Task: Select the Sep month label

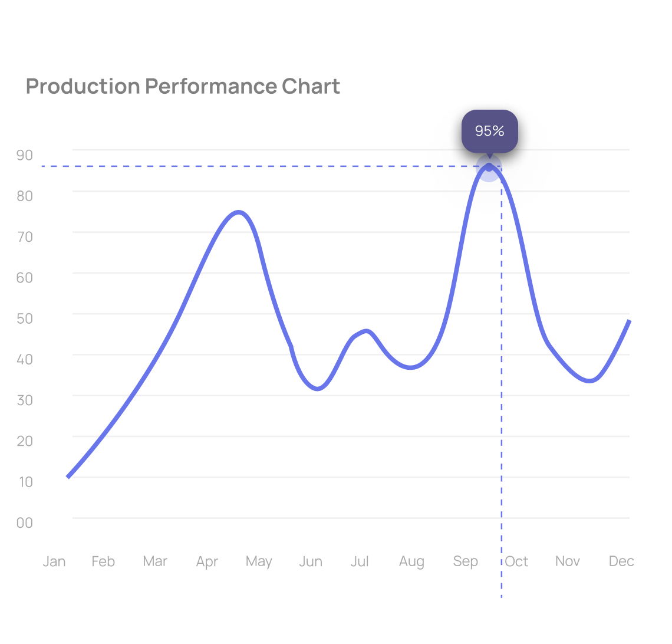Action: 465,561
